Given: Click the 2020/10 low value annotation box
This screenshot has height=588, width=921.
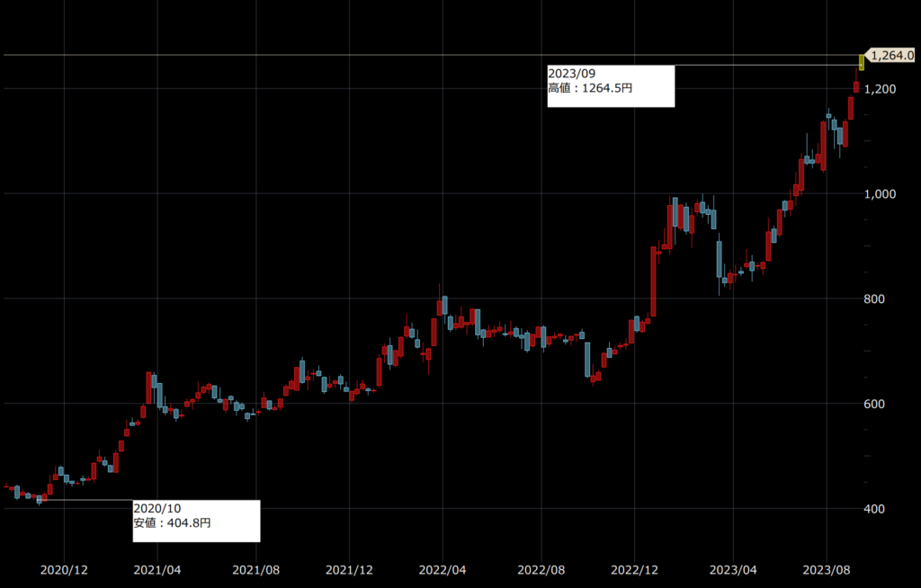Looking at the screenshot, I should [x=196, y=521].
